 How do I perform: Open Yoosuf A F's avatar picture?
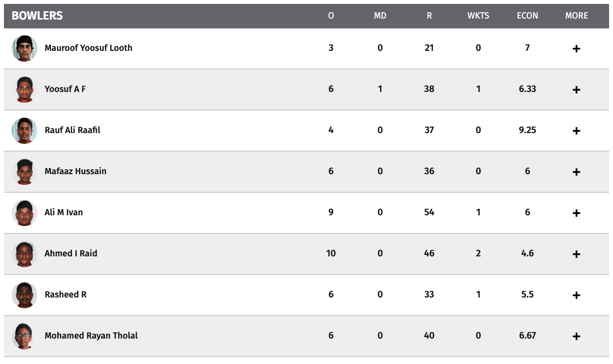pyautogui.click(x=24, y=90)
